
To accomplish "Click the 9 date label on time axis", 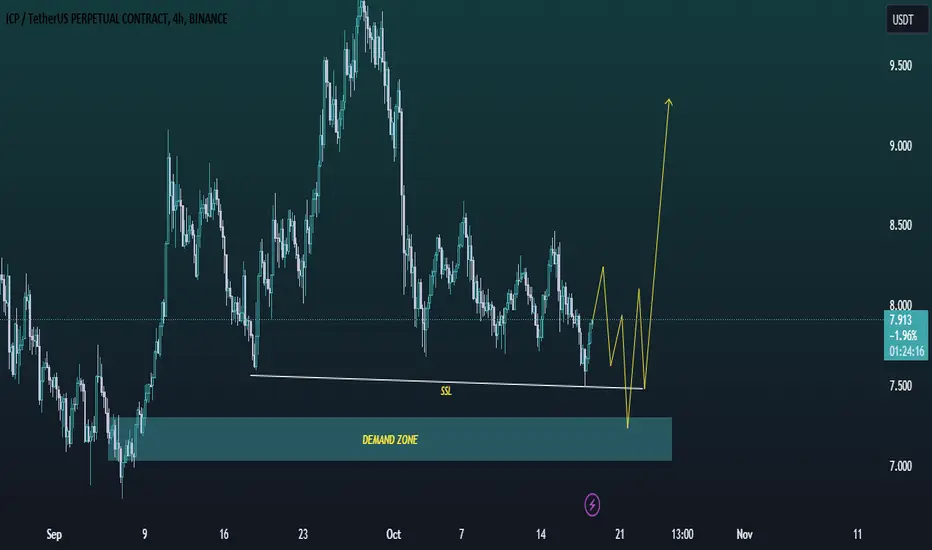I will pos(144,535).
